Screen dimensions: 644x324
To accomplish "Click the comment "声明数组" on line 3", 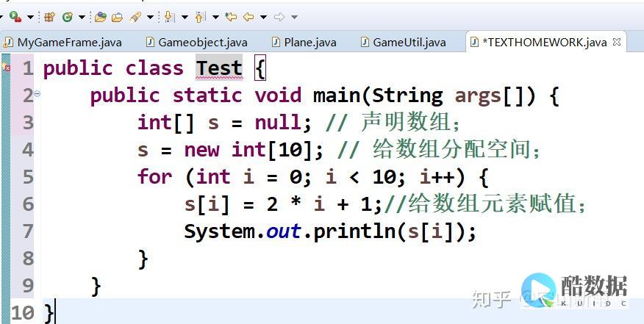I will coord(405,123).
